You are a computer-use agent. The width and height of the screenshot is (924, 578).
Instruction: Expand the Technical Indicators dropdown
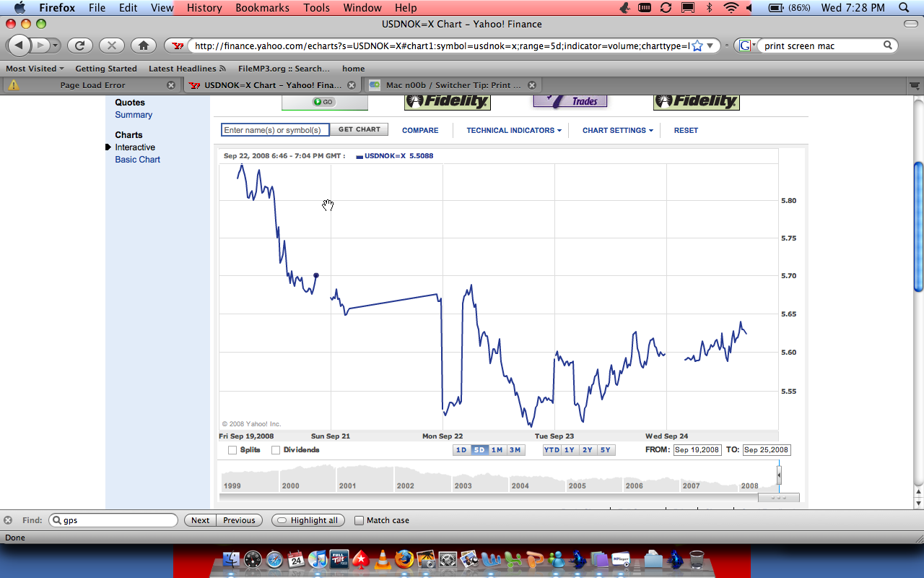pyautogui.click(x=514, y=130)
